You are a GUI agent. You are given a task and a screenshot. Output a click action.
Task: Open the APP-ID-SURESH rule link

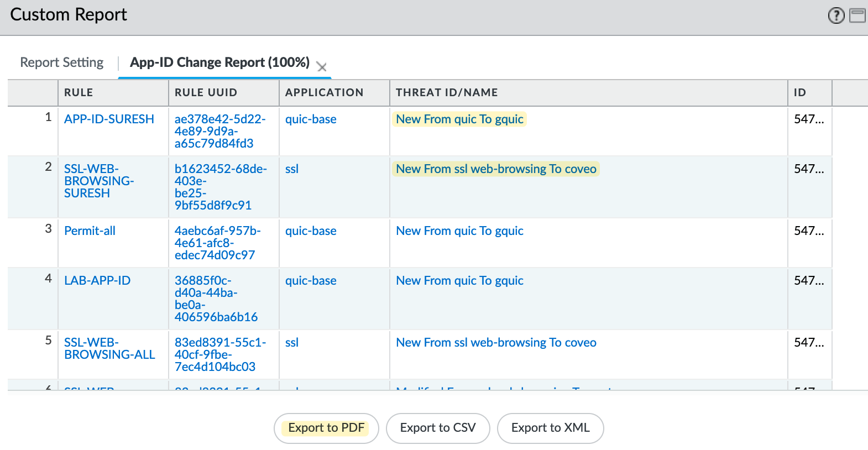[x=109, y=119]
